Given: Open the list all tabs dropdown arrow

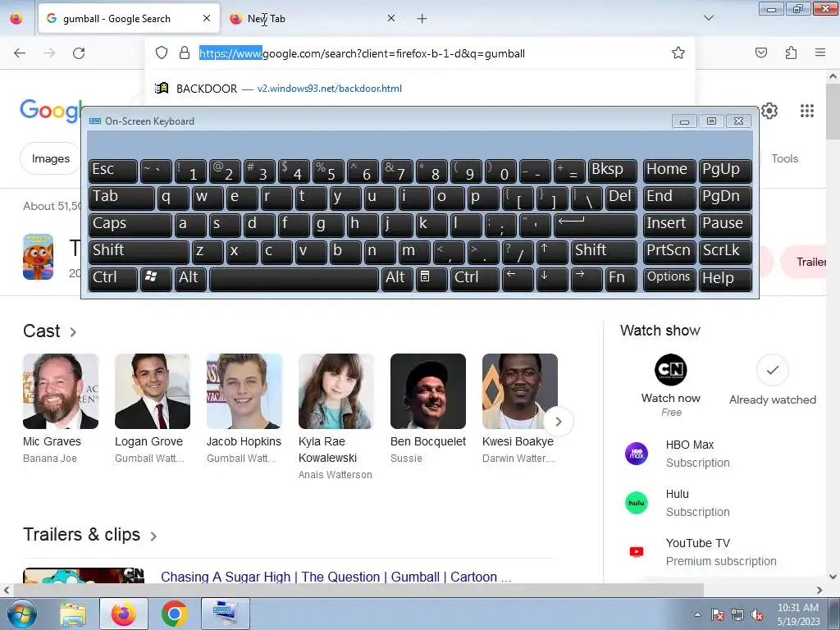Looking at the screenshot, I should pos(708,18).
